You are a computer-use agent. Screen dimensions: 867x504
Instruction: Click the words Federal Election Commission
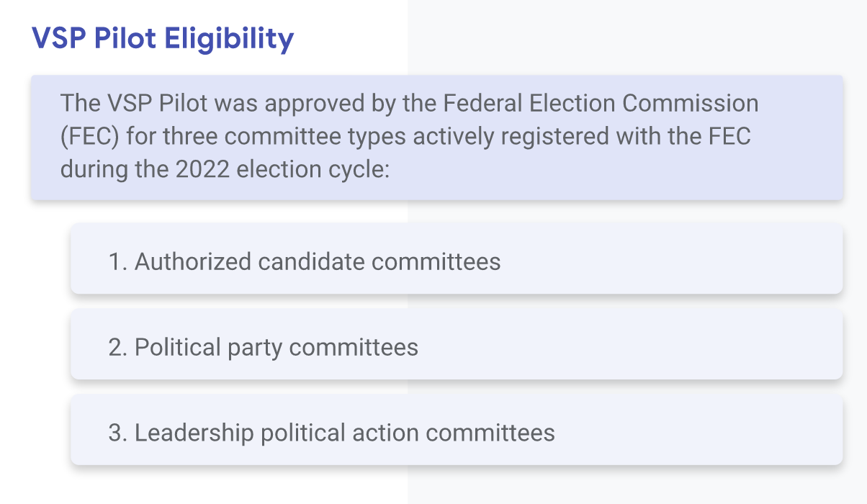click(601, 103)
